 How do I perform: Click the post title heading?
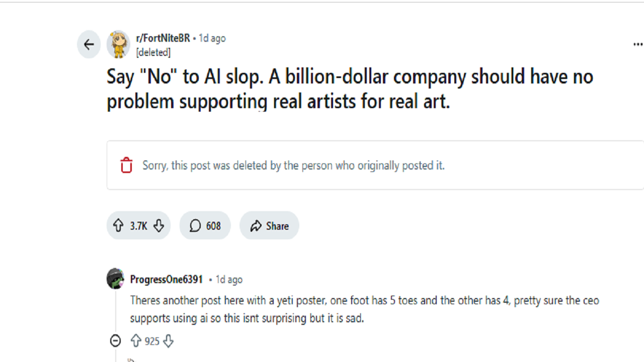point(350,89)
